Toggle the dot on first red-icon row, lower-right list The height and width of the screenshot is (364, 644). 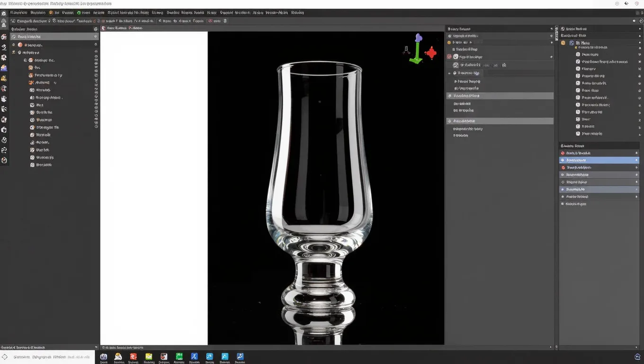(636, 153)
